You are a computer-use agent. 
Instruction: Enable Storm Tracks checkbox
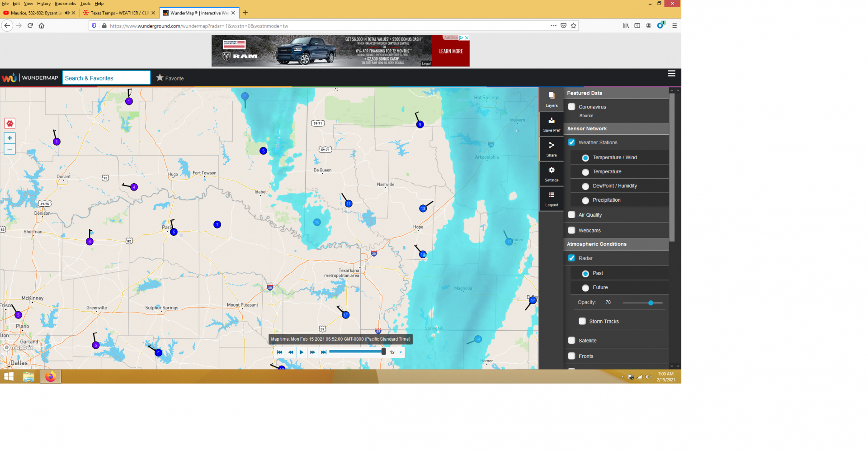(582, 321)
